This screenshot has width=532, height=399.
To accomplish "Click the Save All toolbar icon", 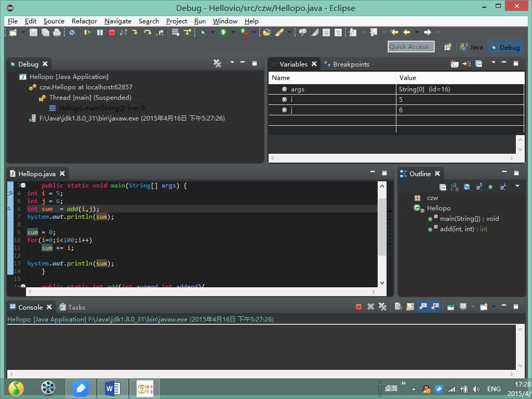I will [45, 33].
